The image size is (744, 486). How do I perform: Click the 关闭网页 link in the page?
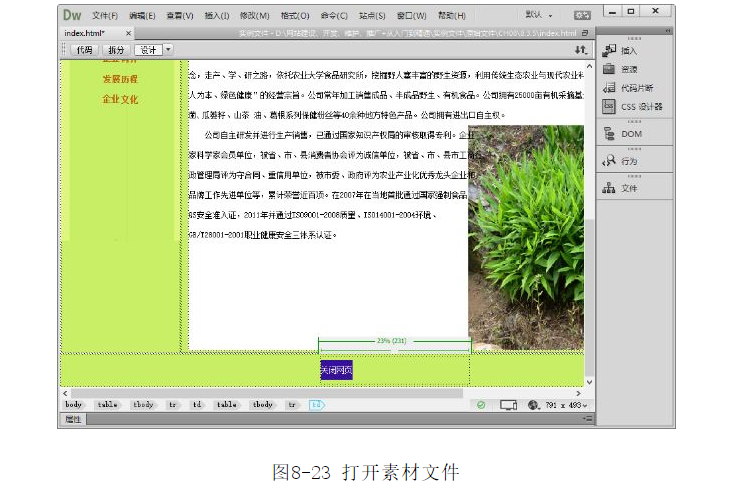[336, 370]
